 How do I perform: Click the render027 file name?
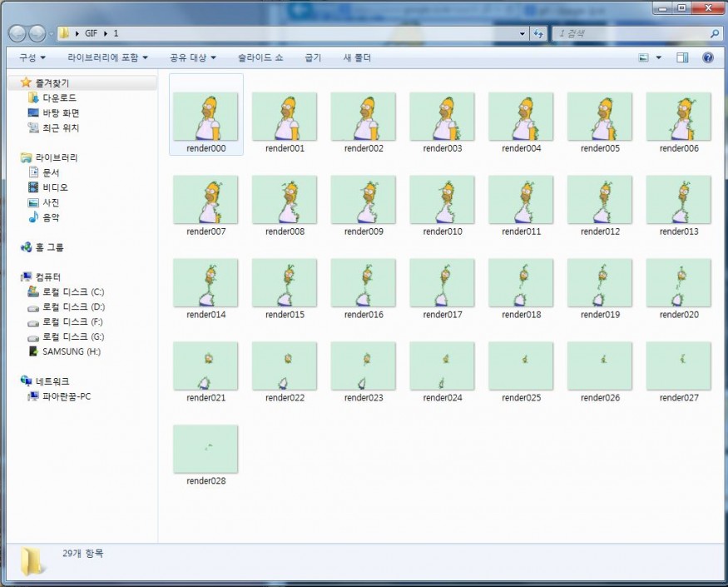[x=679, y=397]
